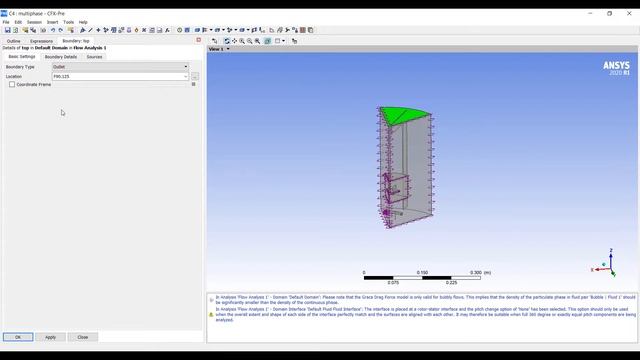Click the plus-shaped toolbar icon
Image resolution: width=640 pixels, height=360 pixels.
[x=98, y=30]
